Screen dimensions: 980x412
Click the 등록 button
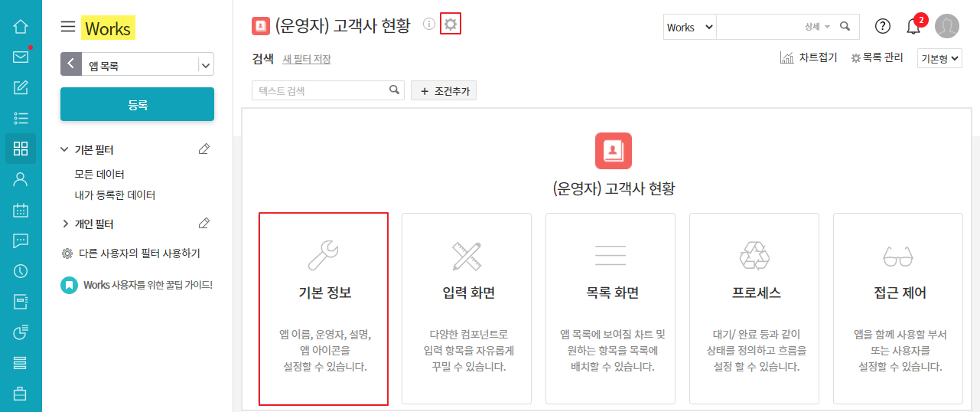coord(137,104)
